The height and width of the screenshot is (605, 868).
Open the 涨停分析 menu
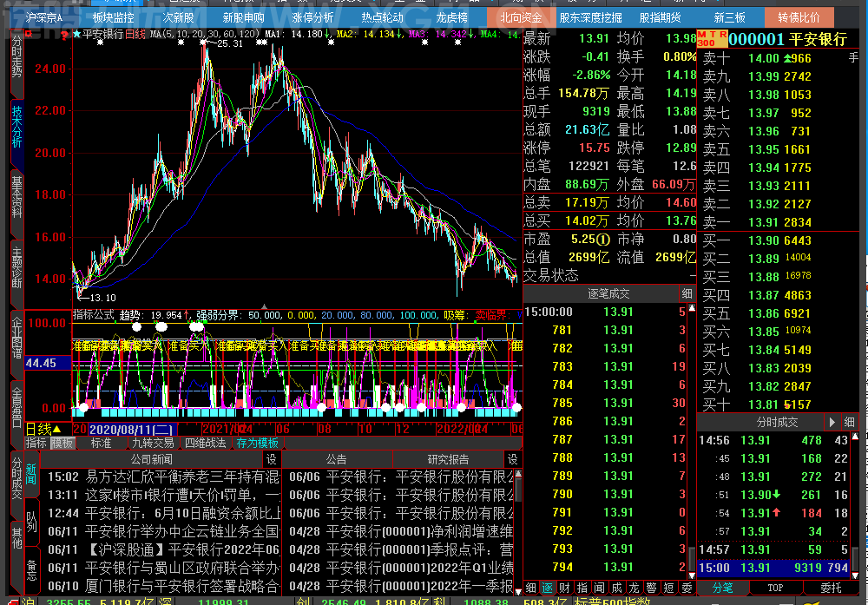(312, 17)
